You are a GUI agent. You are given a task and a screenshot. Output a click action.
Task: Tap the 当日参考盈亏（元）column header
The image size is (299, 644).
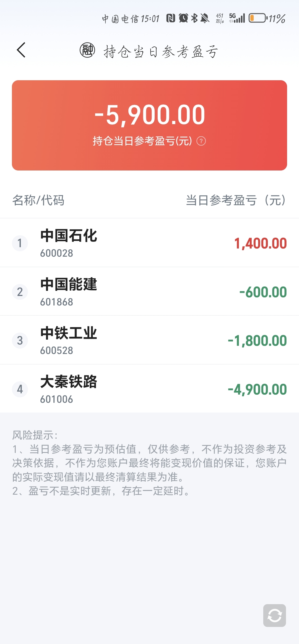point(236,200)
